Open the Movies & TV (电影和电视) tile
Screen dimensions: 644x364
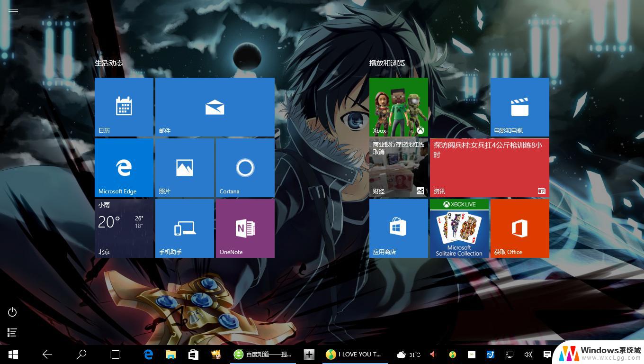pyautogui.click(x=520, y=107)
